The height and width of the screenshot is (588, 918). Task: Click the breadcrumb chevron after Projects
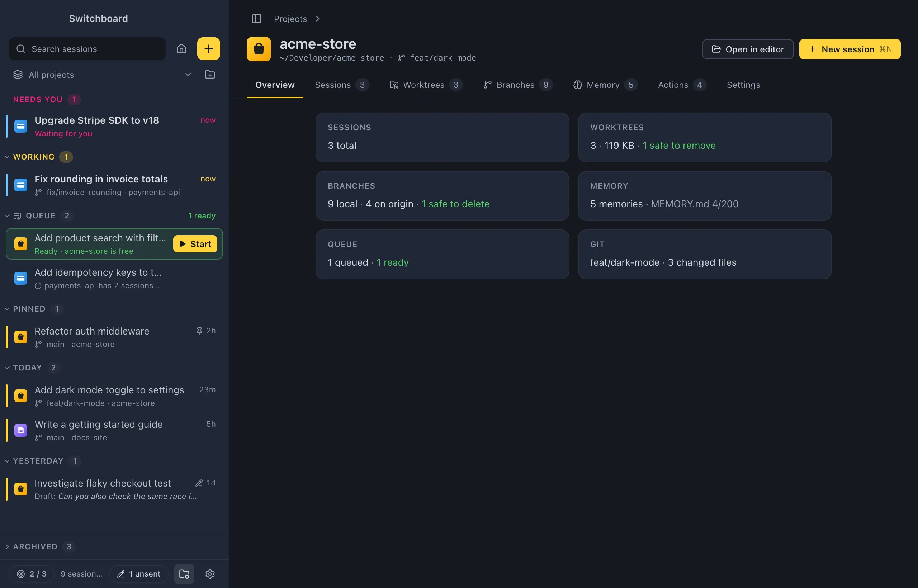click(x=317, y=19)
